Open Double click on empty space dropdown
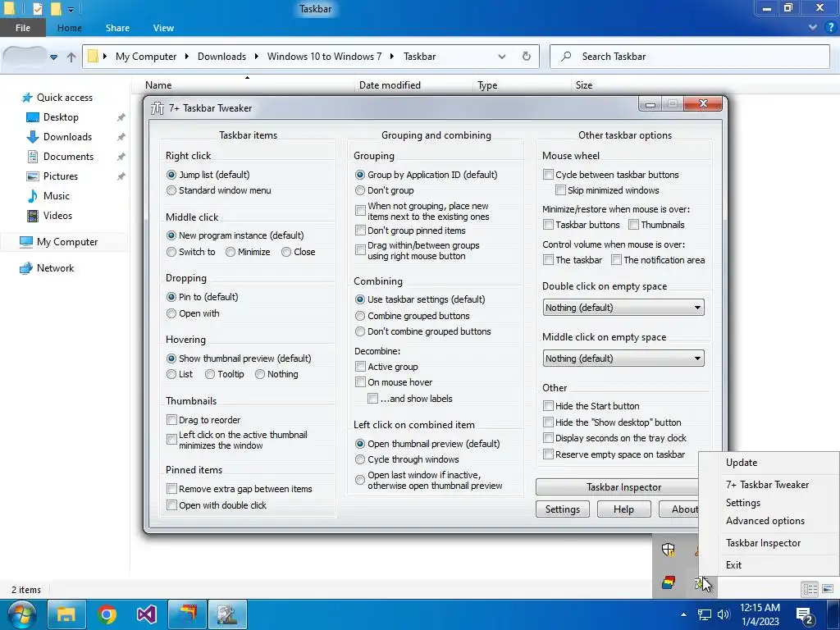The image size is (840, 630). [623, 308]
